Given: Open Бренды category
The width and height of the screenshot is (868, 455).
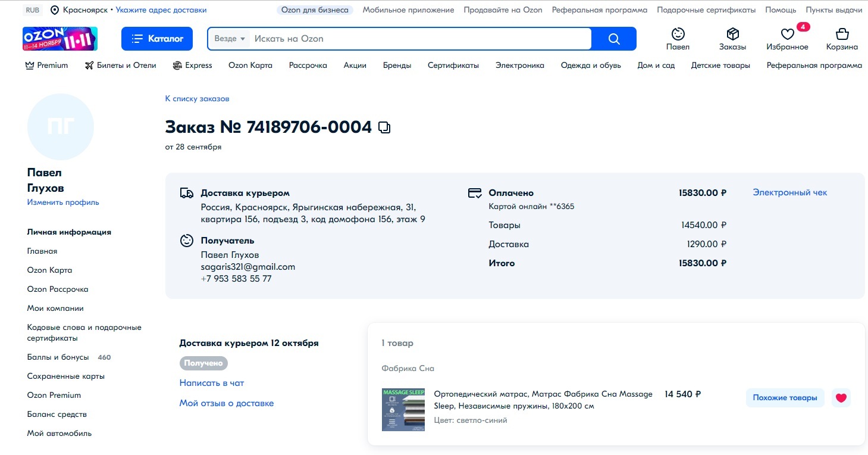Looking at the screenshot, I should (397, 66).
